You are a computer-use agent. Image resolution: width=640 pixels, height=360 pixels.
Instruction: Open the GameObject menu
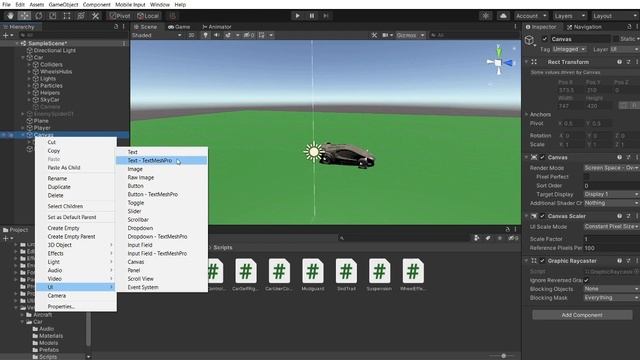pos(63,5)
